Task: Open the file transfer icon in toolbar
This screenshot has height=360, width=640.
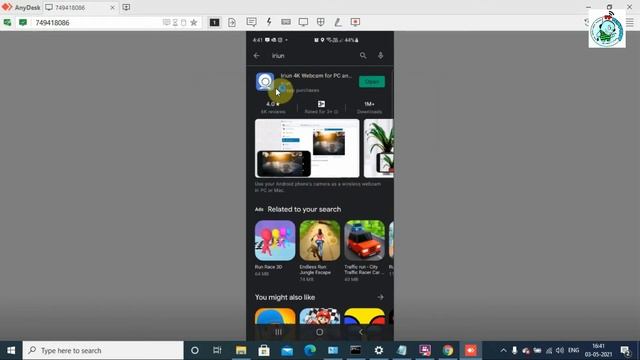Action: point(232,22)
